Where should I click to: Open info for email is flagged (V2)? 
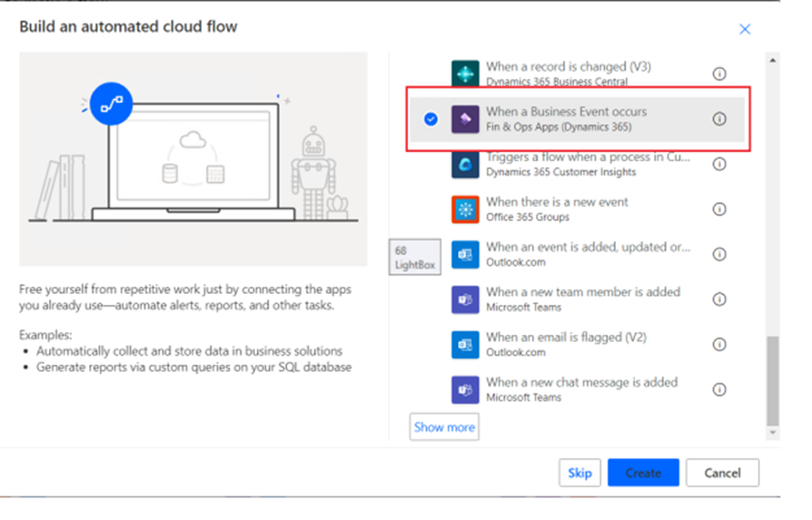719,344
